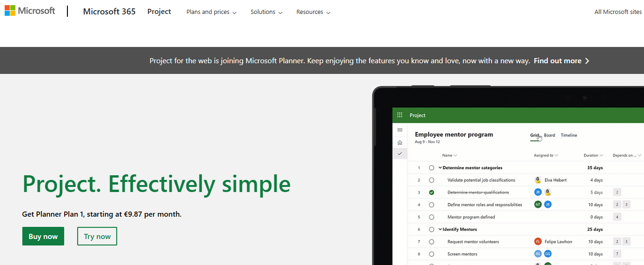Collapse the Determine mentor categories group
The height and width of the screenshot is (265, 644).
pos(440,168)
